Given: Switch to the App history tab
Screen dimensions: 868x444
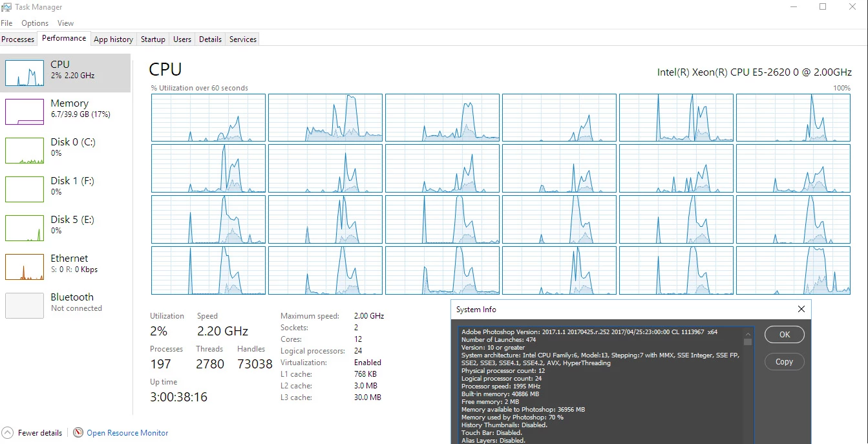Looking at the screenshot, I should click(x=113, y=39).
